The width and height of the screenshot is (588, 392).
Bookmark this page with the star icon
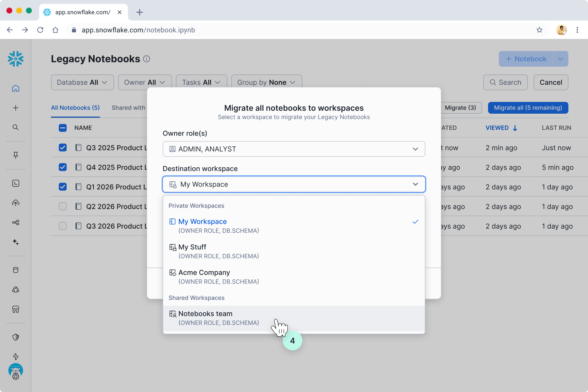[x=539, y=30]
